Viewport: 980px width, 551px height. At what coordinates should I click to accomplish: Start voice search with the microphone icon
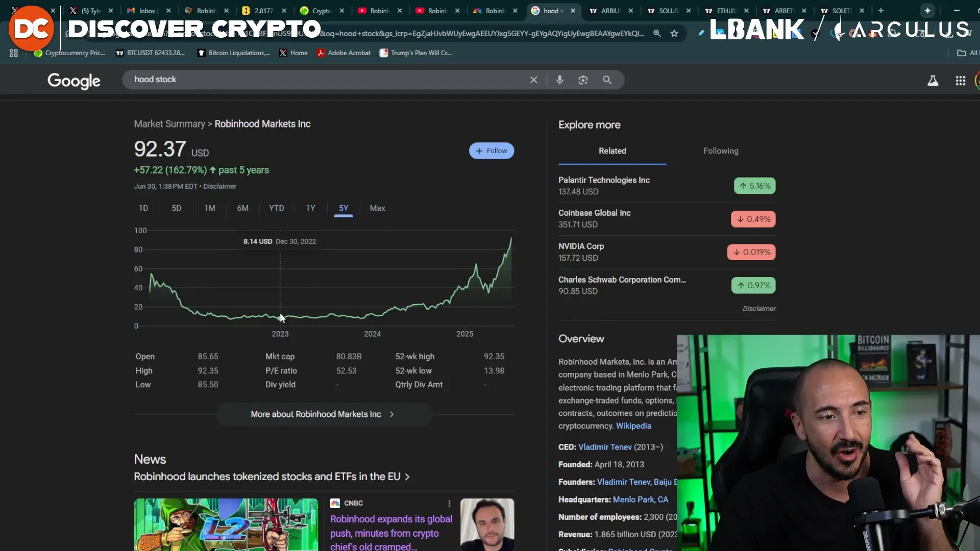tap(559, 80)
